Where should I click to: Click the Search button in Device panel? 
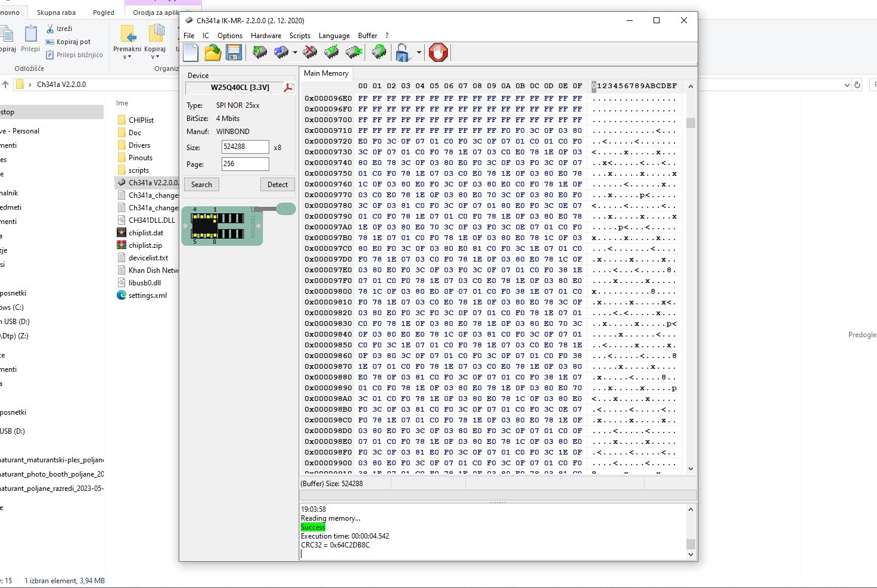point(201,185)
